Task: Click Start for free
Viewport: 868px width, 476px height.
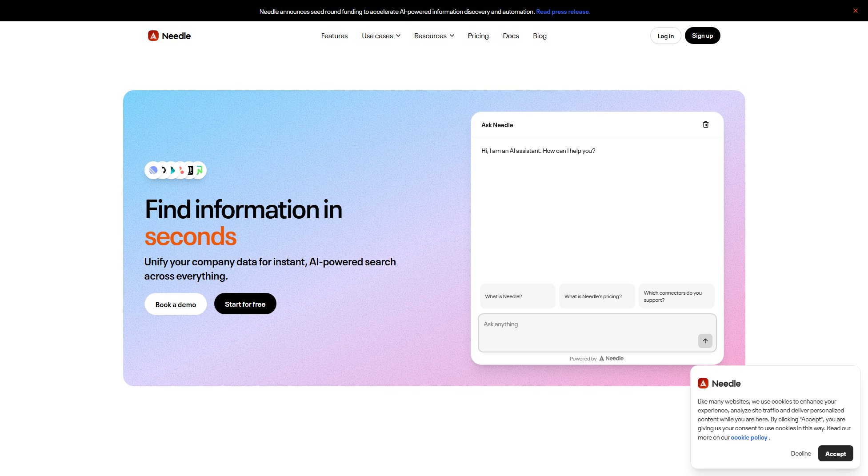Action: [245, 304]
